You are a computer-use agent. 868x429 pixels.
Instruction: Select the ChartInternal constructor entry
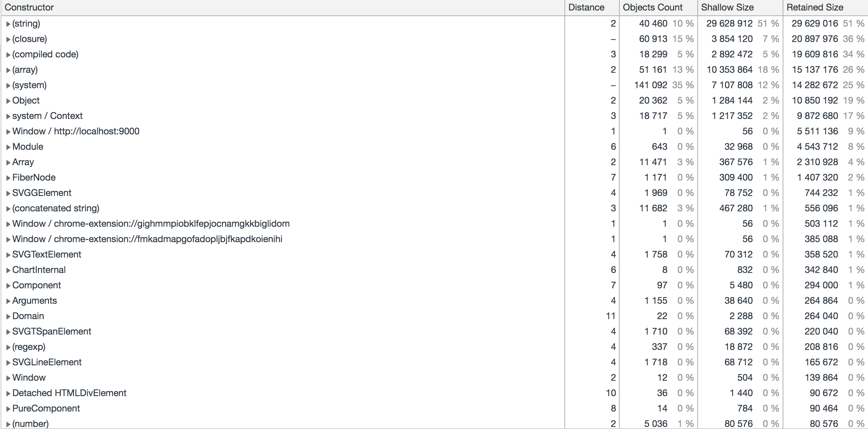39,269
